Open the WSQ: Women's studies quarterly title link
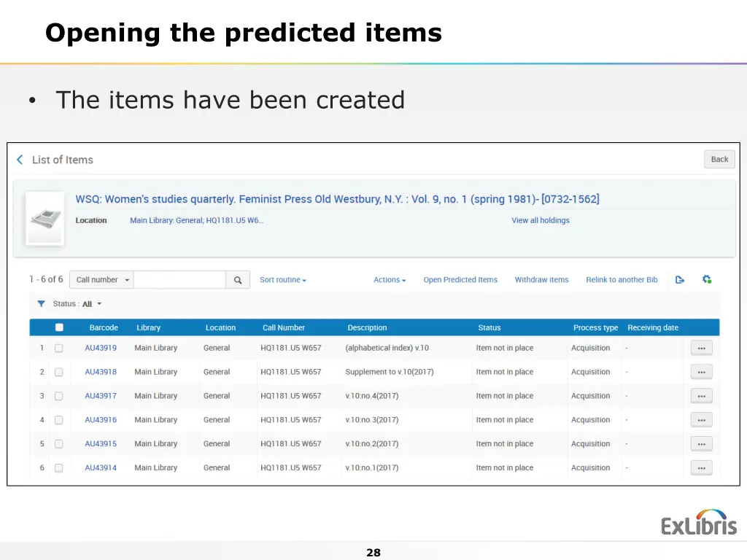The width and height of the screenshot is (747, 560). click(x=337, y=199)
